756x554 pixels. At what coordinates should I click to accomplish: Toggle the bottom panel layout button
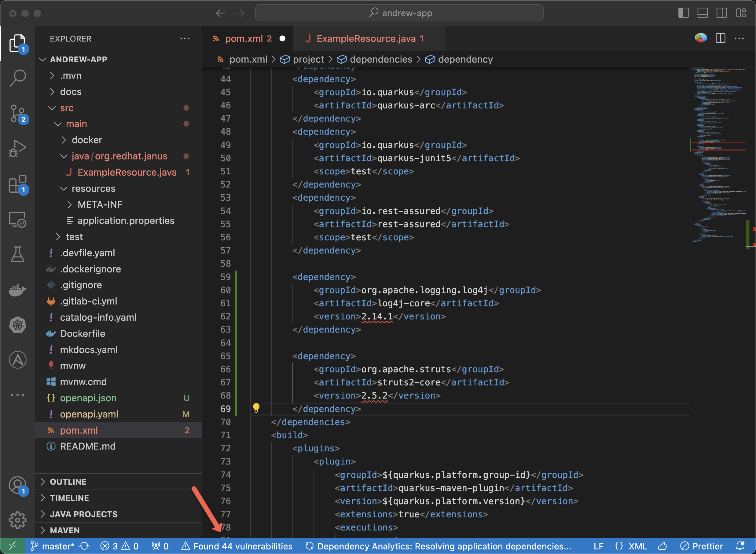[x=702, y=13]
